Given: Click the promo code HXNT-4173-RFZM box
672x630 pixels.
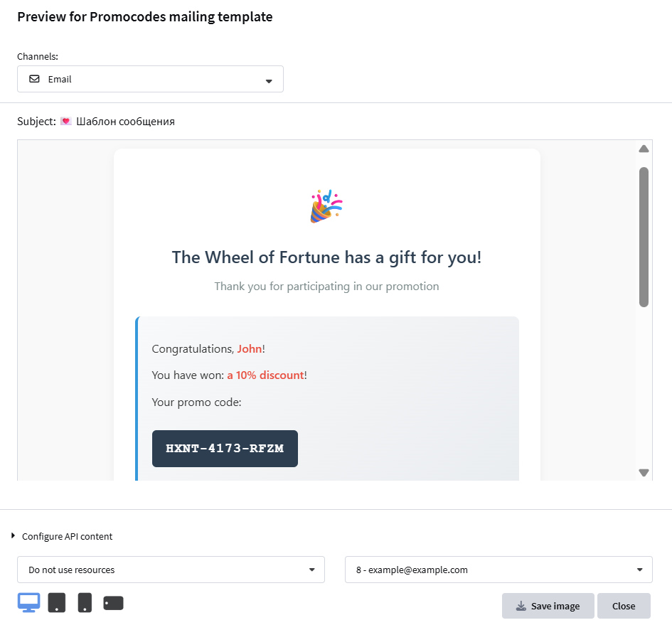Looking at the screenshot, I should point(225,449).
